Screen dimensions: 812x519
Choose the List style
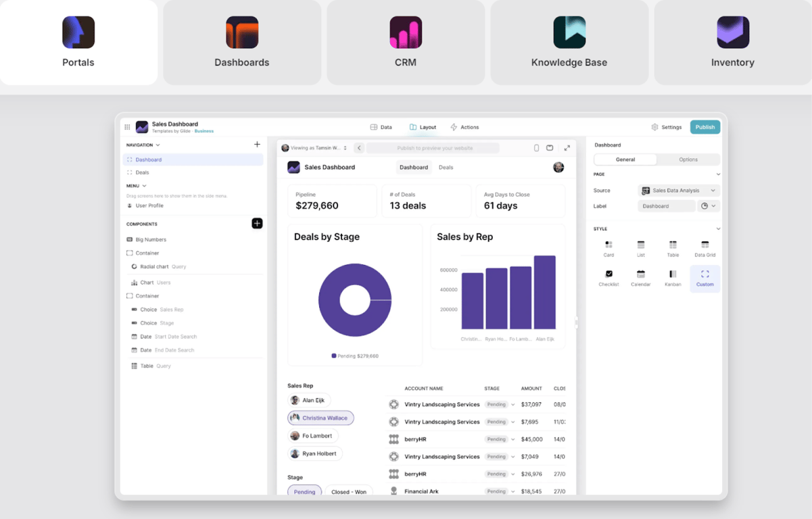641,249
